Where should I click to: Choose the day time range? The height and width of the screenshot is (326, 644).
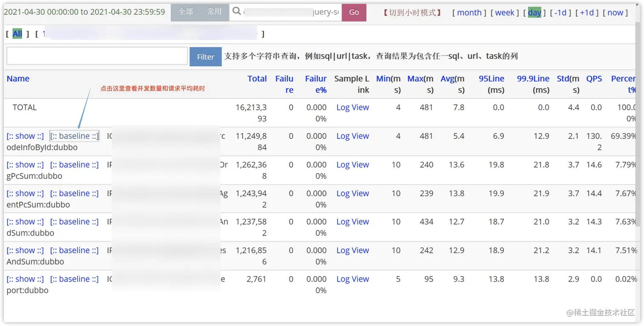pyautogui.click(x=534, y=13)
